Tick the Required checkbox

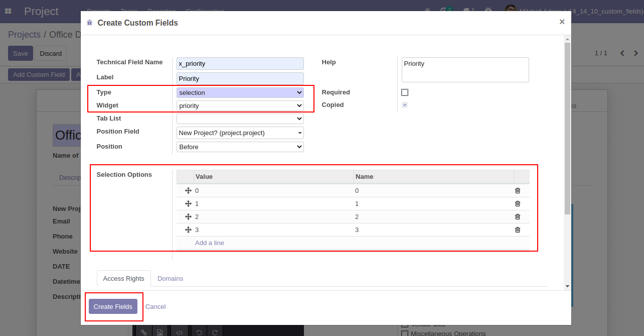click(x=405, y=92)
